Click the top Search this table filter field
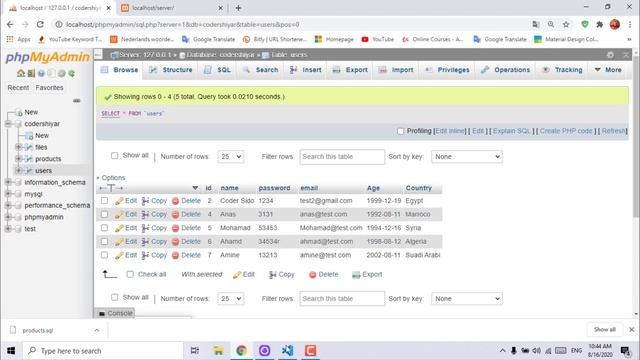 click(x=342, y=157)
